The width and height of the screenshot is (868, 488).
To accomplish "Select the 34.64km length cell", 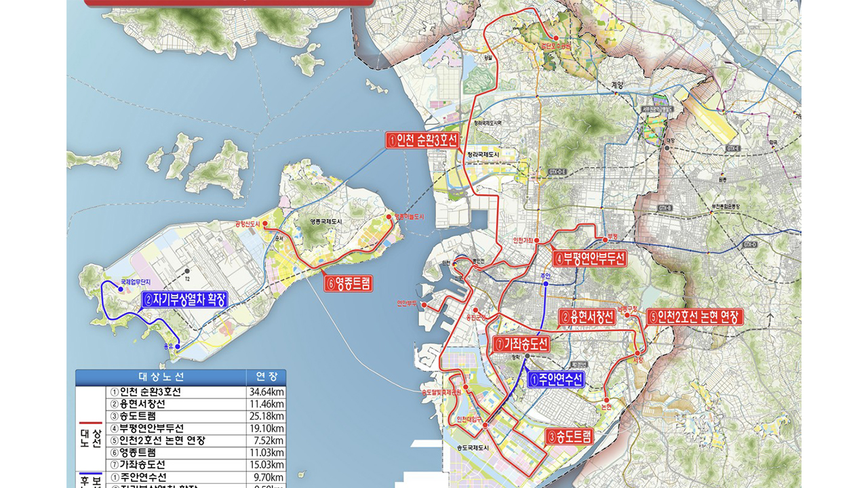I will click(265, 392).
